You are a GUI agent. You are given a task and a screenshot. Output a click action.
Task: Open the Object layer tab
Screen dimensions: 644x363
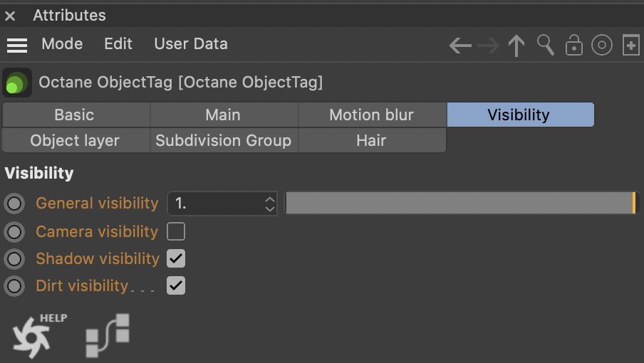coord(75,141)
